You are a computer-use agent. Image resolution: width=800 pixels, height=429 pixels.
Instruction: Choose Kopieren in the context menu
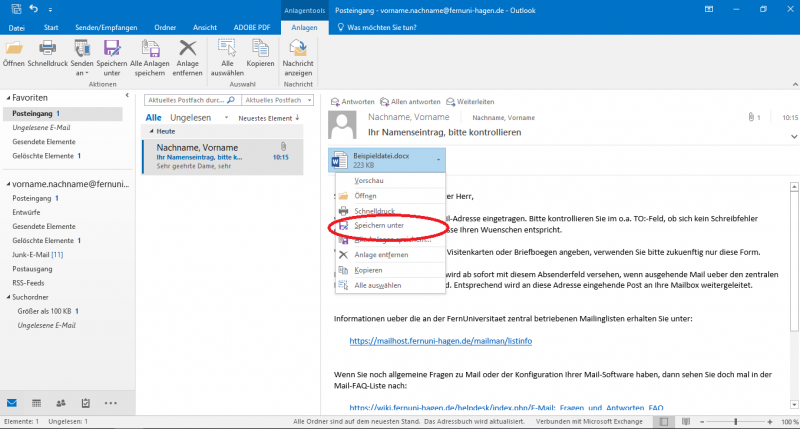(x=390, y=270)
